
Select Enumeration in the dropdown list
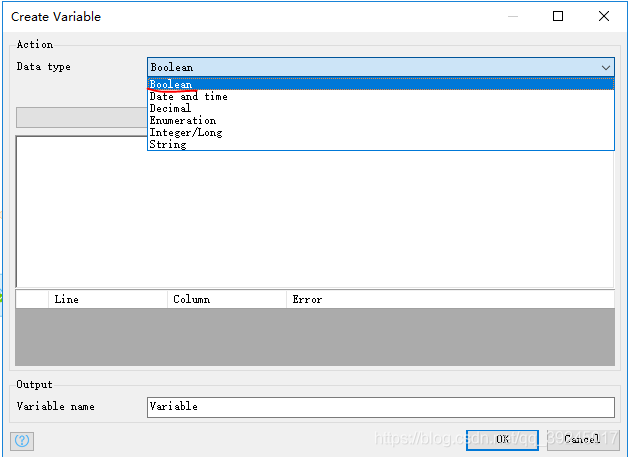pos(182,121)
